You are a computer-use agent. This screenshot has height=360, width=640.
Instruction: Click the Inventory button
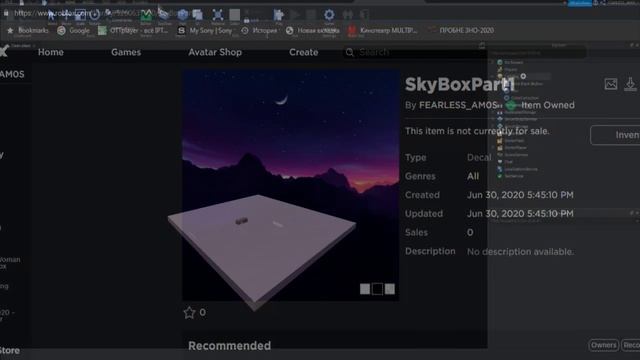pos(615,135)
